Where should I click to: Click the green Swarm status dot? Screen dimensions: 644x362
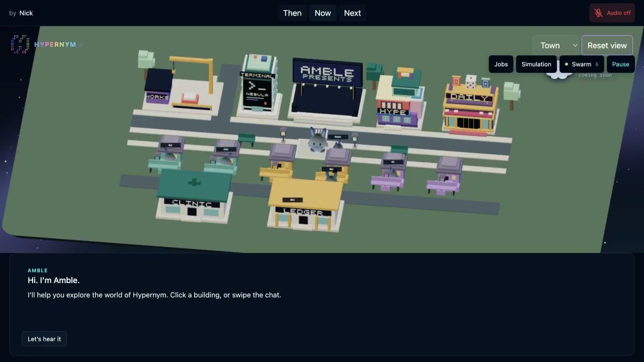tap(567, 64)
